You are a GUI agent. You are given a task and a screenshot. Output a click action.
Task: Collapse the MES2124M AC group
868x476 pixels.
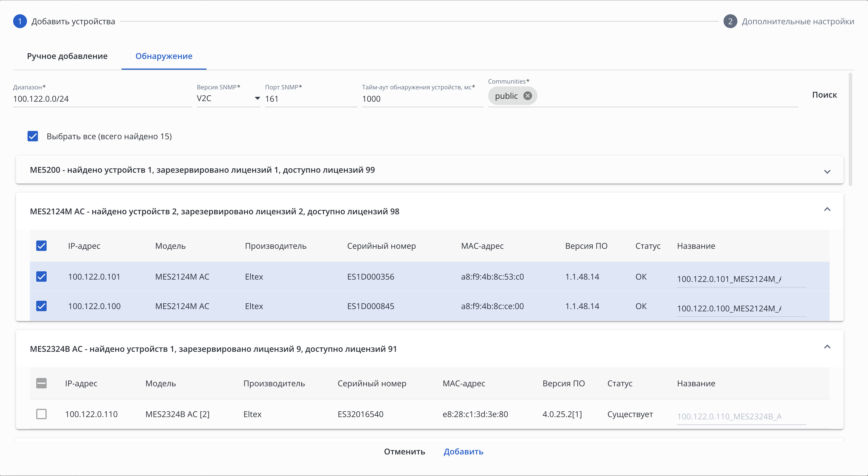[827, 210]
